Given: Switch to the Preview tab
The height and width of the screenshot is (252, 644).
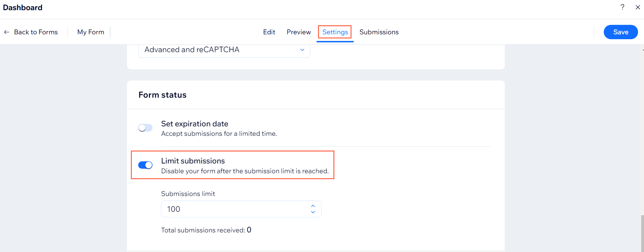Looking at the screenshot, I should 299,32.
